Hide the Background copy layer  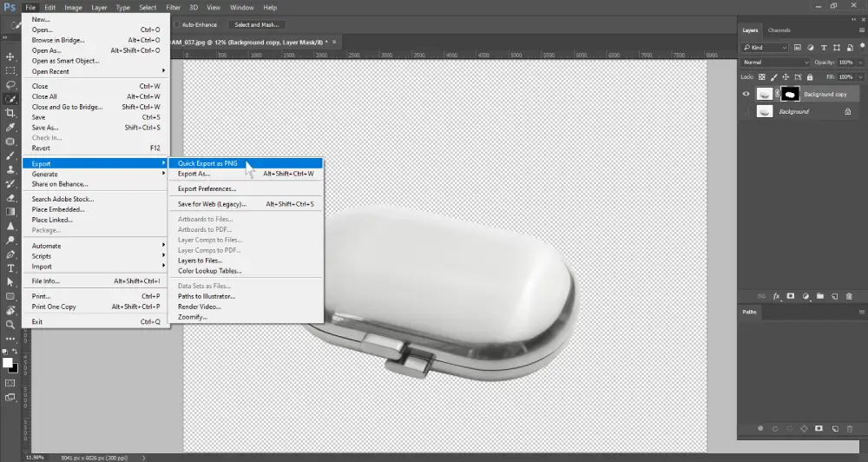[x=746, y=94]
